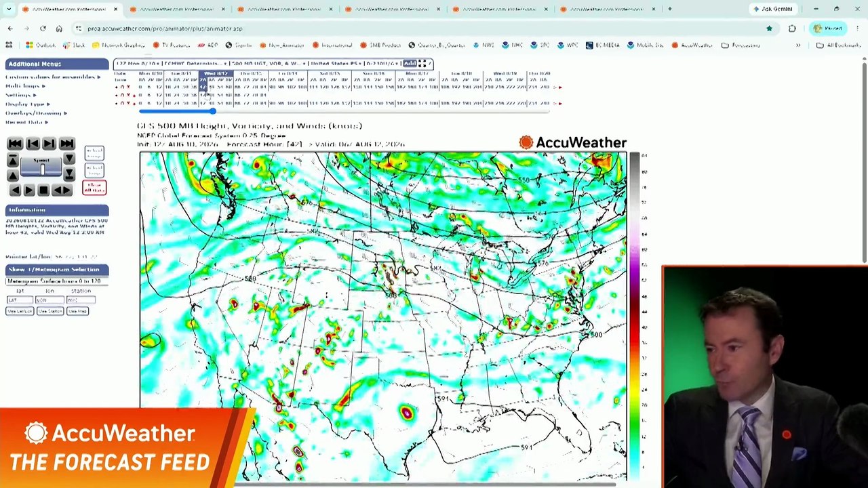Decrease animation speed with down arrow
Viewport: 868px width, 488px height.
point(69,159)
